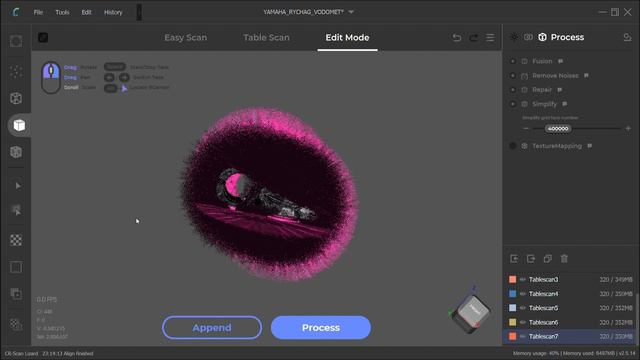Select the scan preview icon atop left sidebar
This screenshot has width=640, height=360.
pos(16,41)
